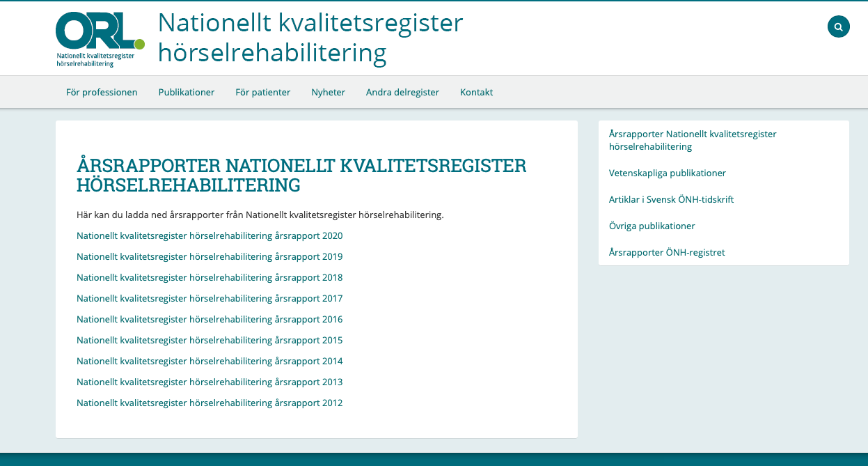Open the årsrapport 2019 link
Screen dimensions: 868x466
210,256
